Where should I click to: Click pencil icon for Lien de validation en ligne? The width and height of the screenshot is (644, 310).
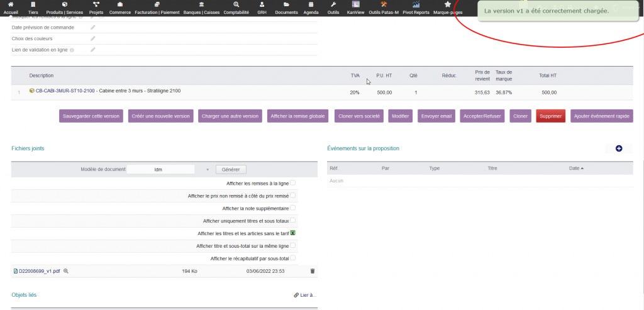[x=93, y=50]
